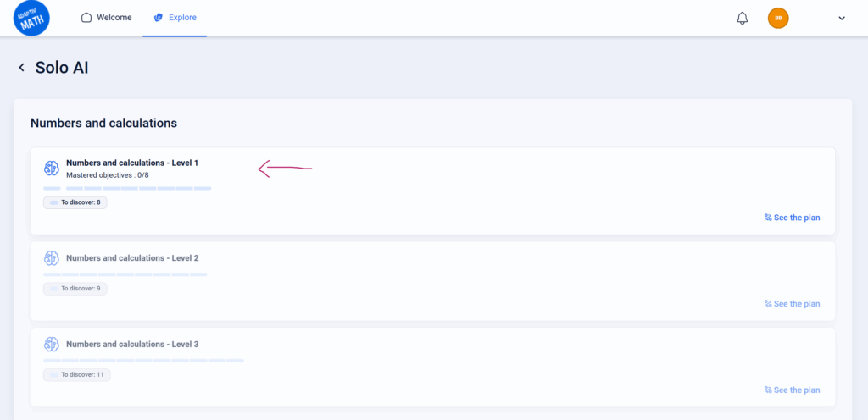868x420 pixels.
Task: See the plan for Level 2
Action: tap(792, 304)
